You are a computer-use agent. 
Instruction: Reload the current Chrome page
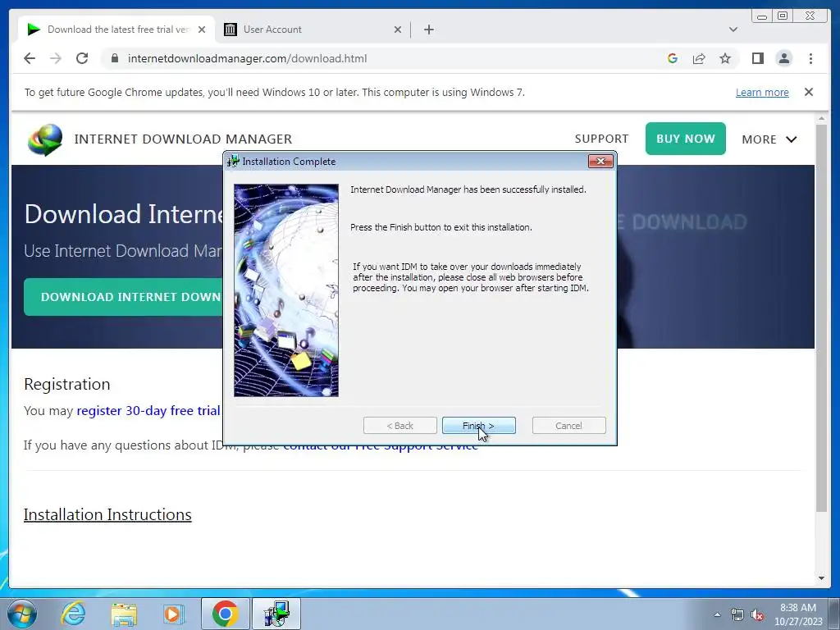(82, 58)
